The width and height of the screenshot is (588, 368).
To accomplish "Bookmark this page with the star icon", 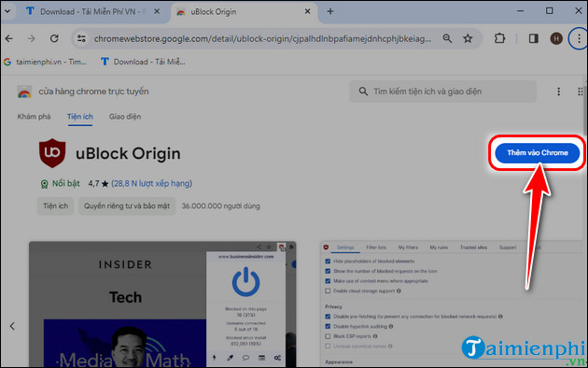I will point(468,38).
